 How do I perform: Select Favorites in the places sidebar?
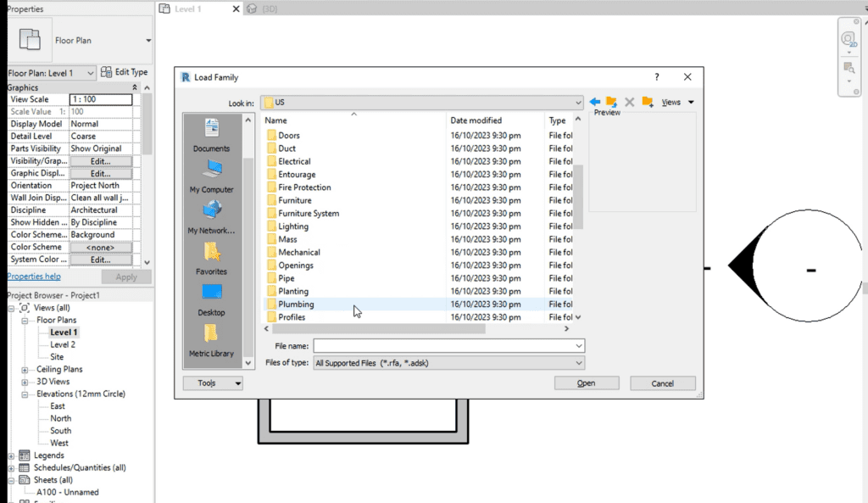[x=211, y=257]
